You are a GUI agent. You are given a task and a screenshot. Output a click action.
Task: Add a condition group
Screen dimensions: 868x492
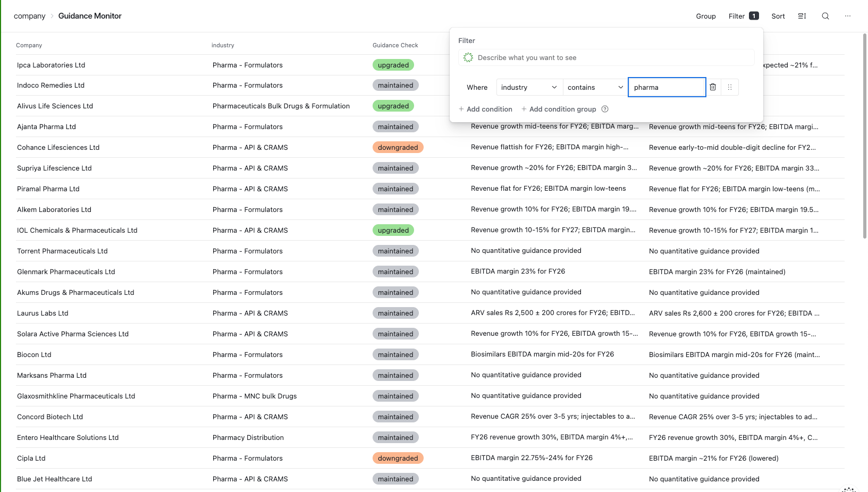click(559, 109)
